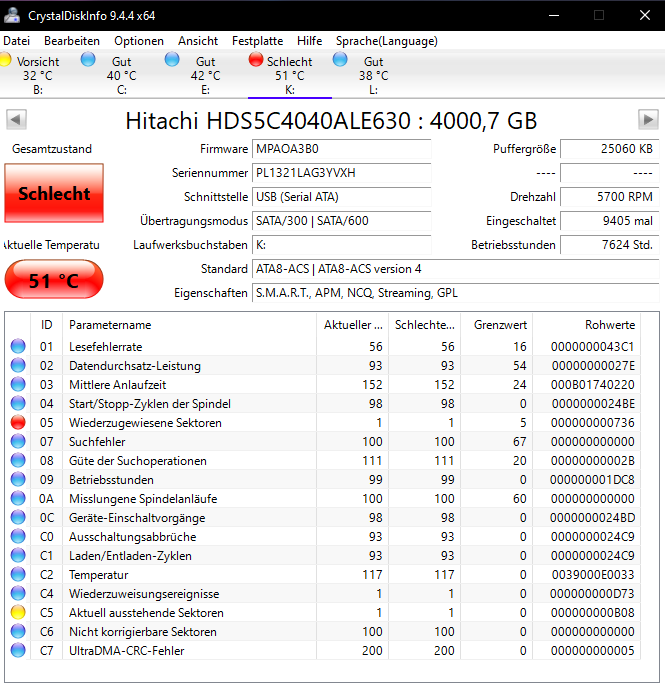Click red status dot for Wiederzugewiesene Sektoren

pos(18,422)
